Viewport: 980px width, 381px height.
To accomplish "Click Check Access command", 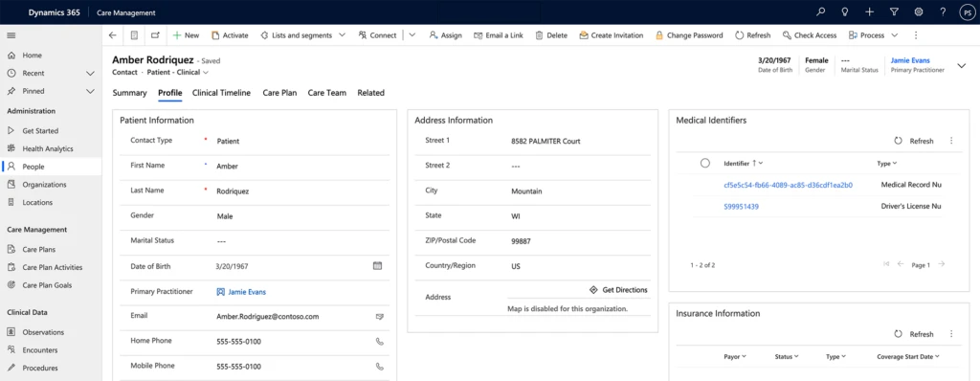I will [810, 35].
